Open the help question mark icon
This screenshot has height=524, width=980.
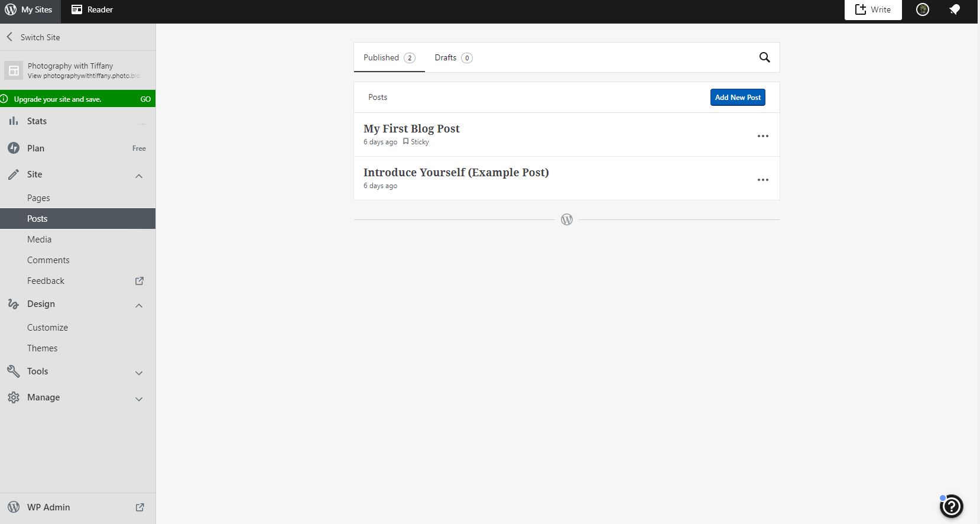(x=952, y=506)
